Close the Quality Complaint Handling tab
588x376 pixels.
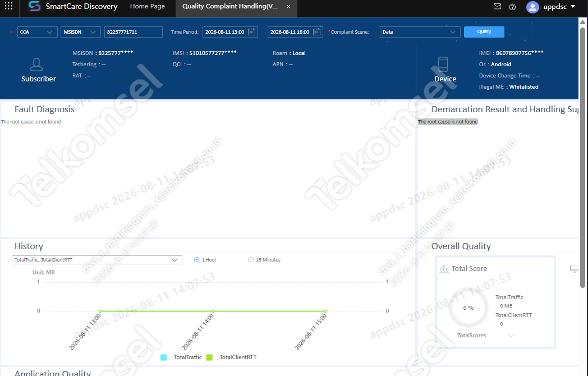[x=288, y=7]
